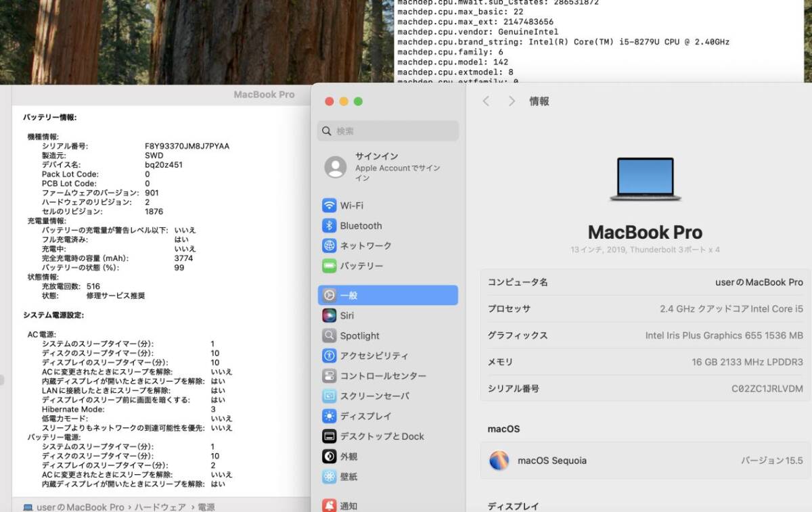
Task: Select the Spotlight magnifier icon
Action: click(x=330, y=335)
